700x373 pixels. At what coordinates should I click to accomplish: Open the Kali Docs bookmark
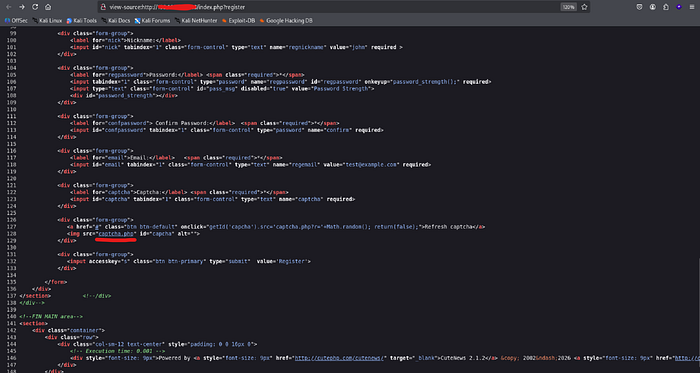point(116,21)
